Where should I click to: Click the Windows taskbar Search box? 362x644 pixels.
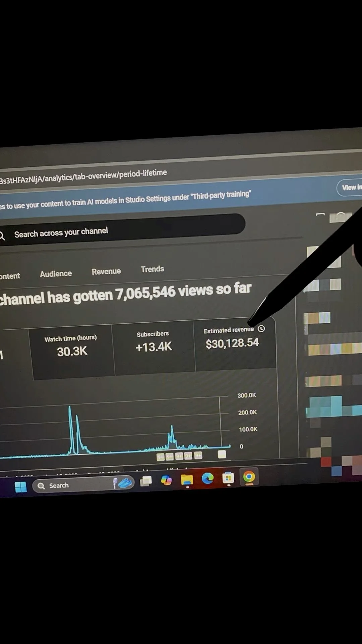[83, 484]
